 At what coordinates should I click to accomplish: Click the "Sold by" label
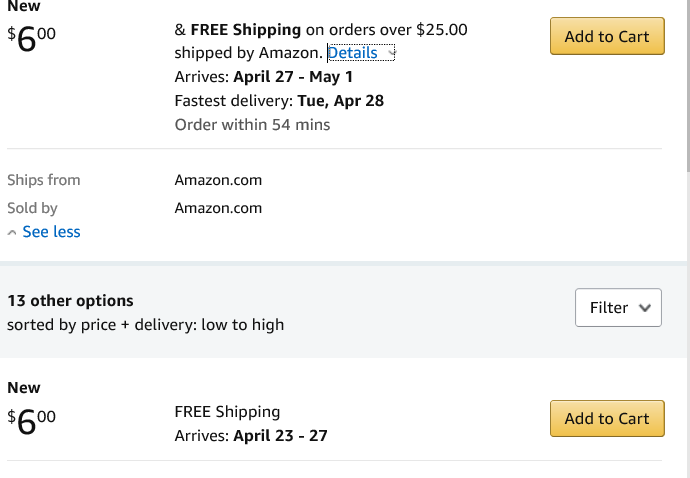(x=32, y=208)
